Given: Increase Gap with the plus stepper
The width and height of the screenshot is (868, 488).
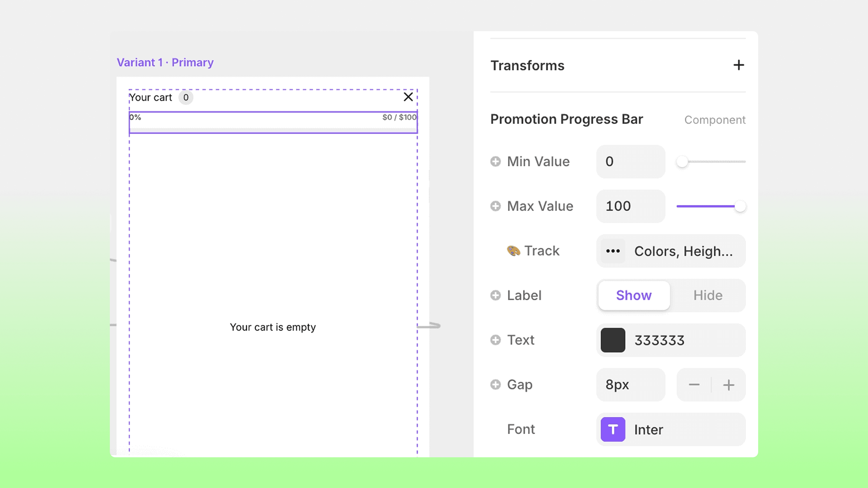Looking at the screenshot, I should (x=729, y=385).
